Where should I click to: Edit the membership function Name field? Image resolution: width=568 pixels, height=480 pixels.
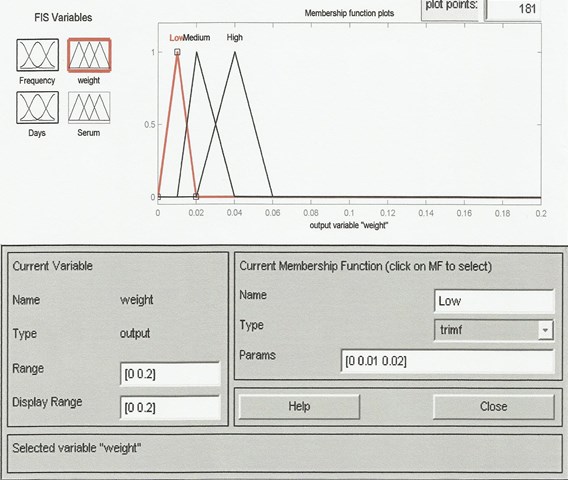(494, 301)
